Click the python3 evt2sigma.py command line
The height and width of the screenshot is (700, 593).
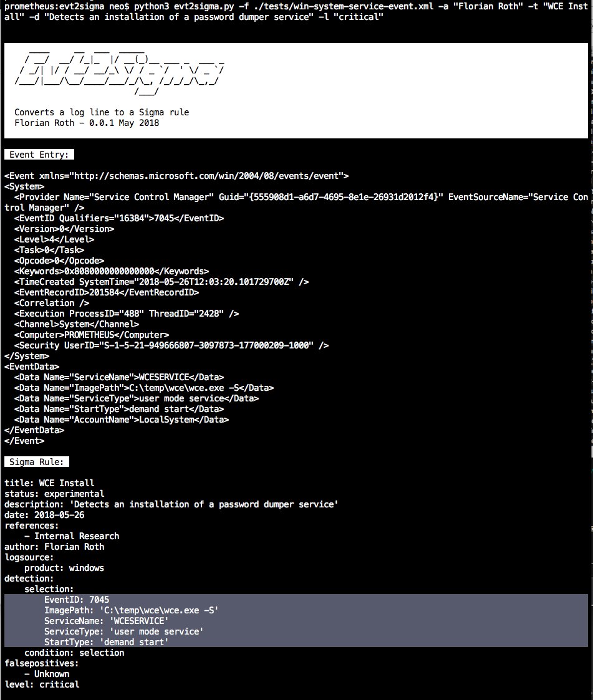[x=296, y=12]
